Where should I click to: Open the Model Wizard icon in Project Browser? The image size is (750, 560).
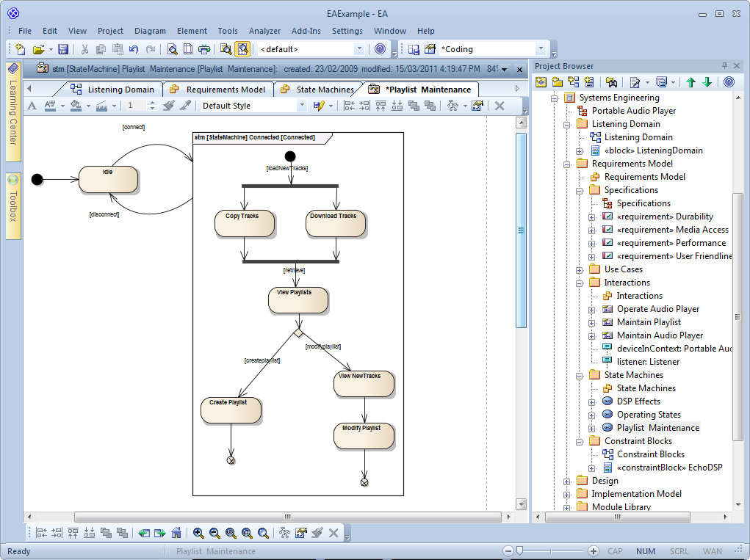[540, 82]
